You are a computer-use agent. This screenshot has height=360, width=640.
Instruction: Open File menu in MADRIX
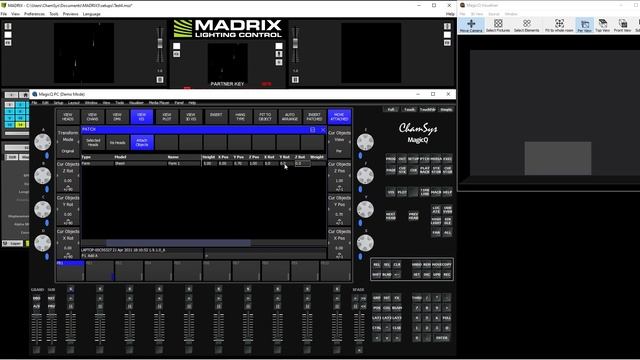(4, 14)
